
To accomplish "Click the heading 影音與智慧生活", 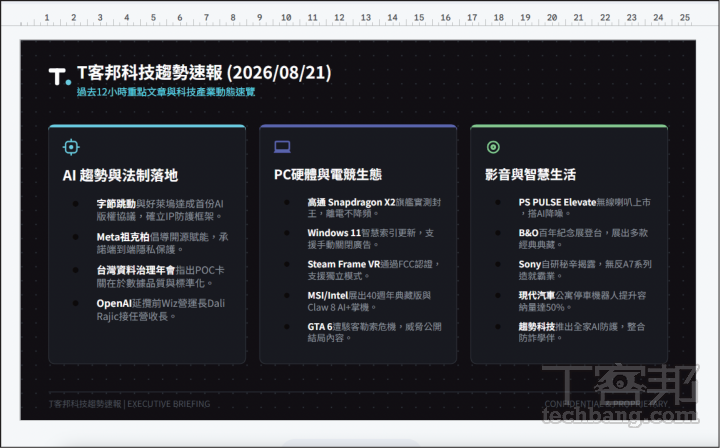I will point(530,174).
